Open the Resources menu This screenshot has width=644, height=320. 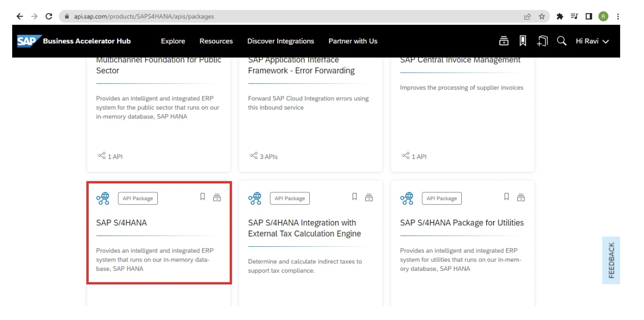coord(216,41)
